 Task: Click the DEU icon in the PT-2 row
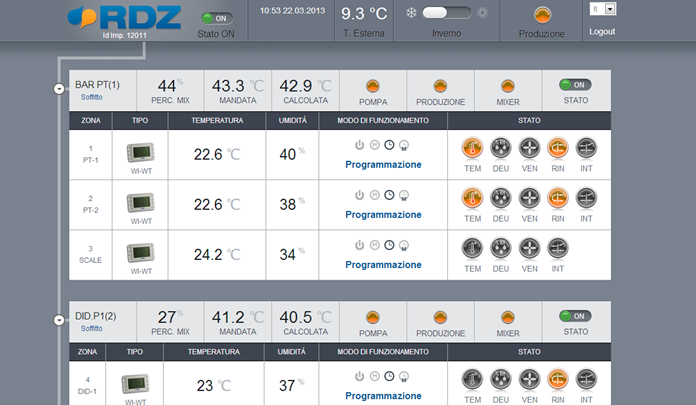click(501, 198)
